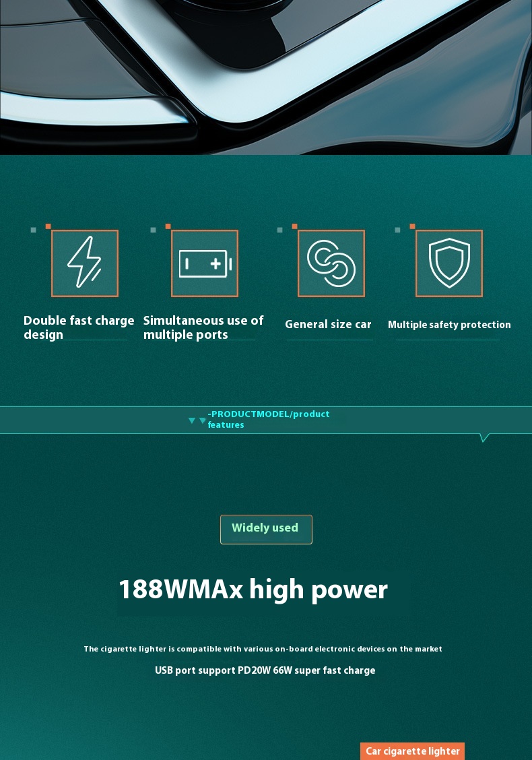532x760 pixels.
Task: Select the "General size car" caption
Action: tap(328, 324)
